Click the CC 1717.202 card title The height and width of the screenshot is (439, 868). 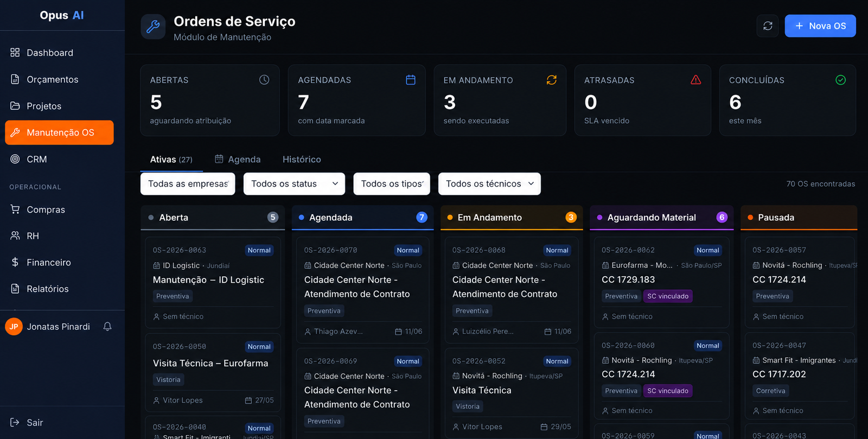pos(779,374)
